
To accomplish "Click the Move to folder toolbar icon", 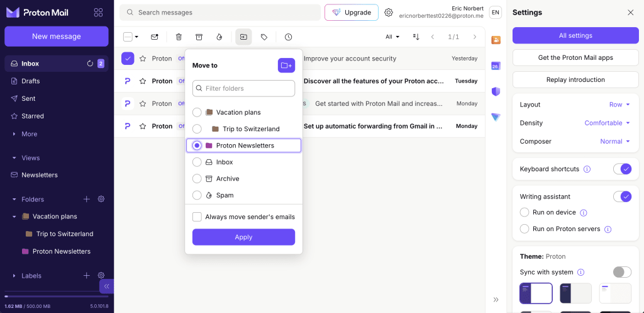I will click(x=243, y=37).
